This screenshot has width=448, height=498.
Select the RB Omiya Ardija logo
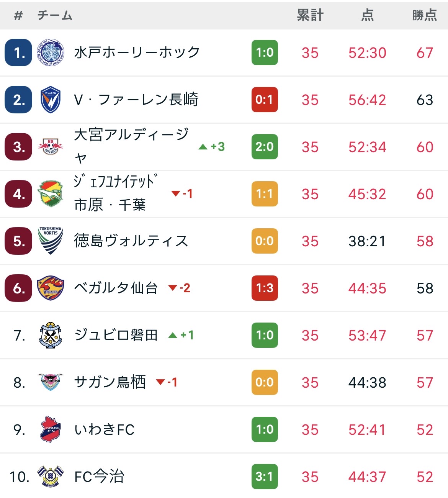tap(51, 147)
